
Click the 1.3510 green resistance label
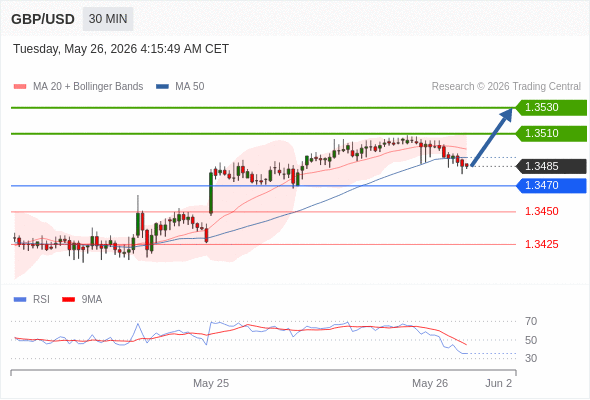click(551, 134)
